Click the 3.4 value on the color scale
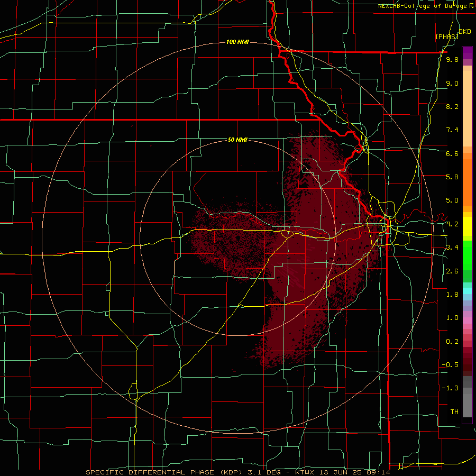 point(452,247)
